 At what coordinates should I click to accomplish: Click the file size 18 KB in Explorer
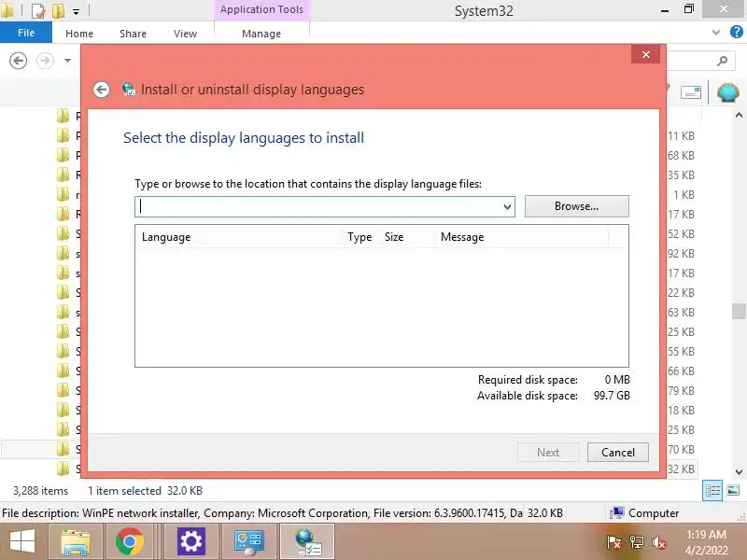[681, 410]
